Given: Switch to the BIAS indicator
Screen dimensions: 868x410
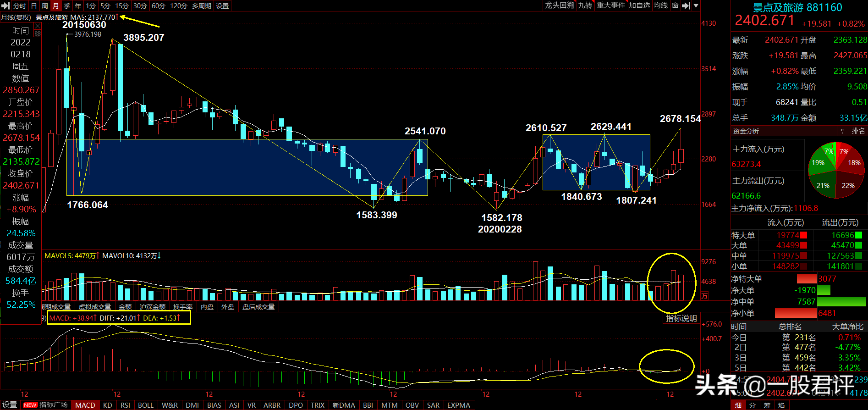Looking at the screenshot, I should click(x=214, y=405).
